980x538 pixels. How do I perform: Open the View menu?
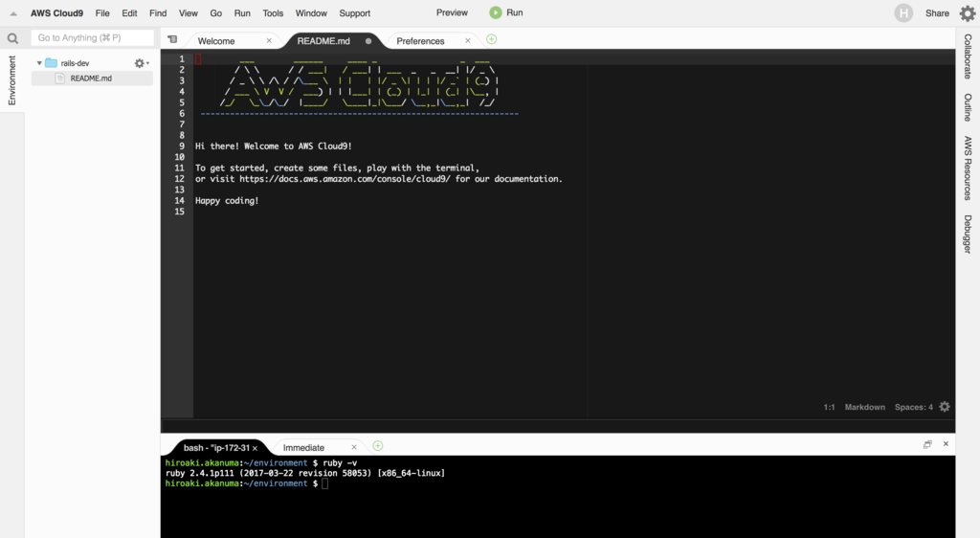189,13
